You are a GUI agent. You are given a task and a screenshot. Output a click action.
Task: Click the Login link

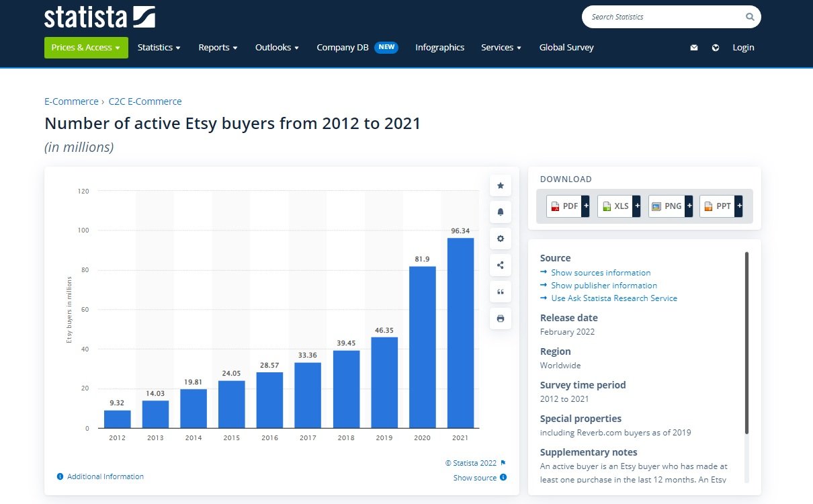click(x=743, y=48)
